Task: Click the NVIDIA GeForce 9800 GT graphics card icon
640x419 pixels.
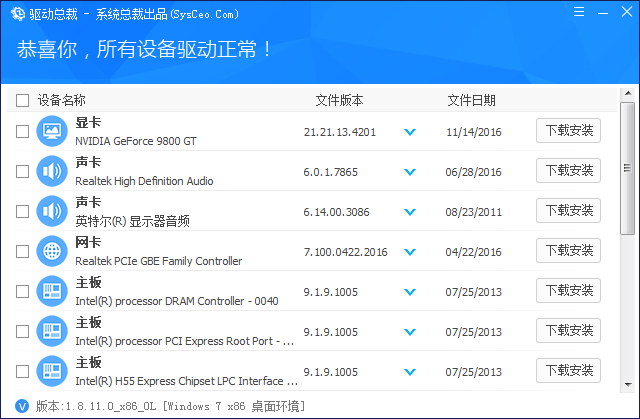Action: (x=50, y=131)
